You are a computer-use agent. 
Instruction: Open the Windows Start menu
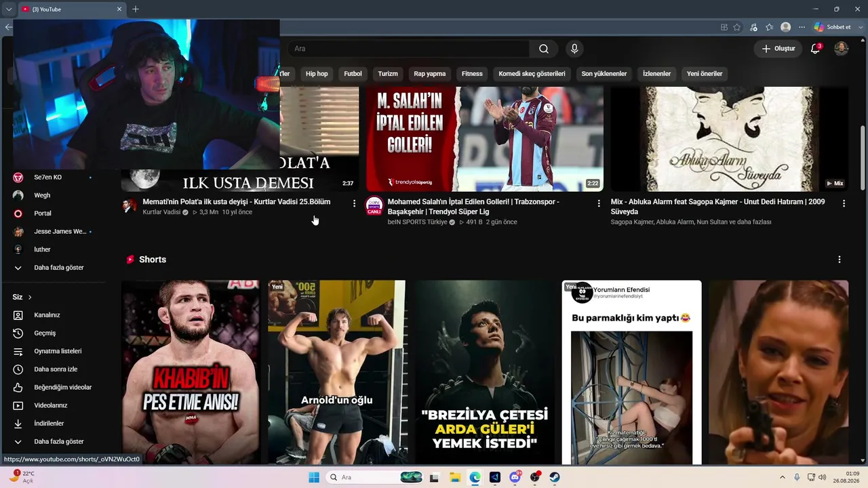(314, 477)
